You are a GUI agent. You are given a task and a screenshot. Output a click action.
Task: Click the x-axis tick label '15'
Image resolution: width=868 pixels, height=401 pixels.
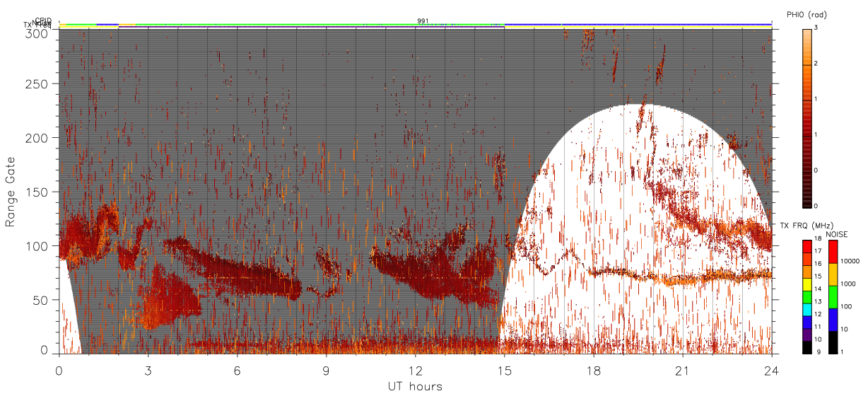click(x=505, y=370)
